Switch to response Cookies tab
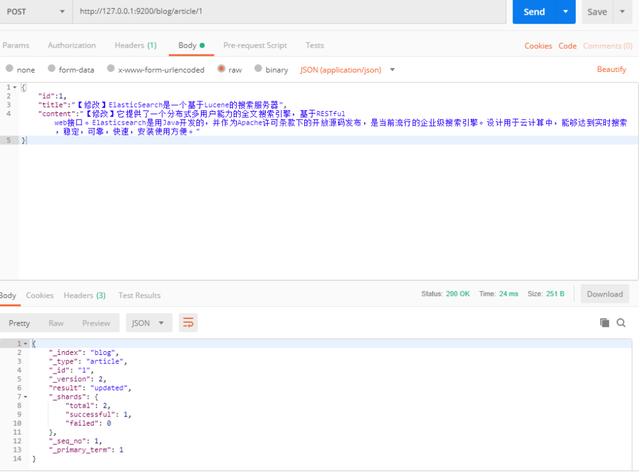Viewport: 640px width, 475px height. click(x=40, y=295)
